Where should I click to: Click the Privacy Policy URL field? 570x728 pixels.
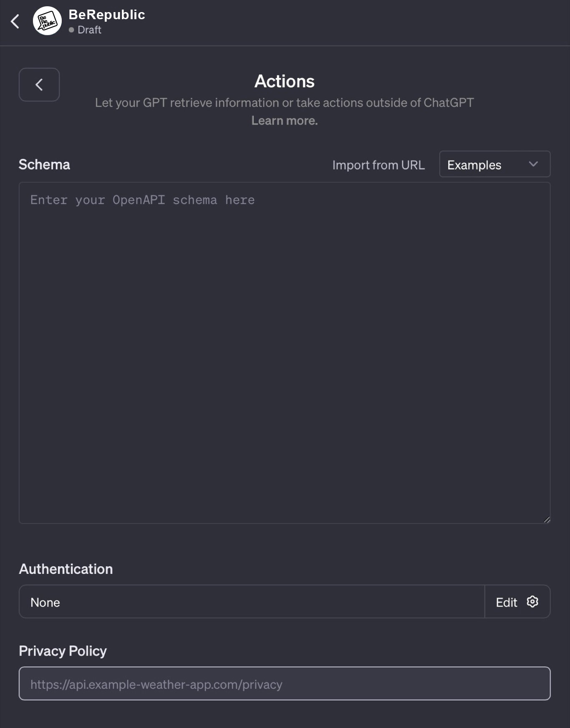pyautogui.click(x=285, y=684)
